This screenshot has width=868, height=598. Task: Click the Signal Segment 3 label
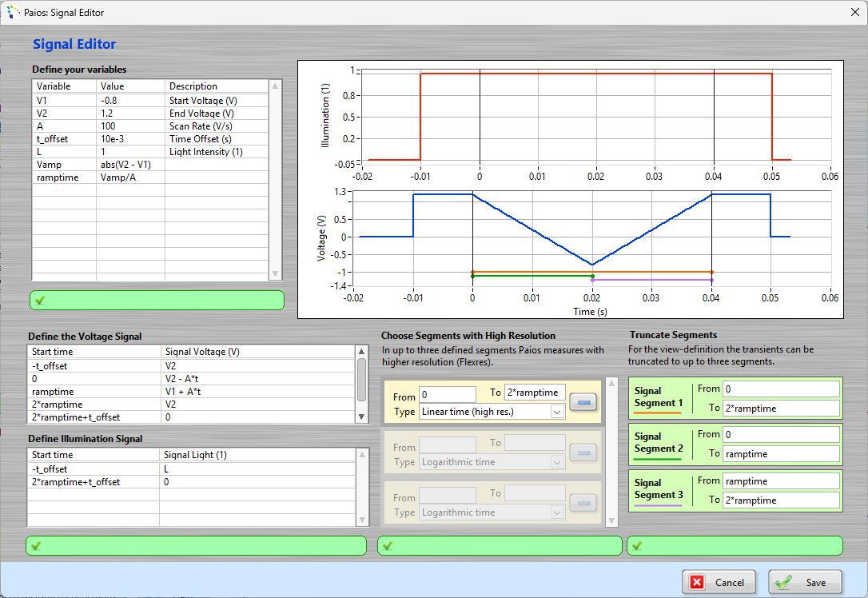click(x=659, y=488)
